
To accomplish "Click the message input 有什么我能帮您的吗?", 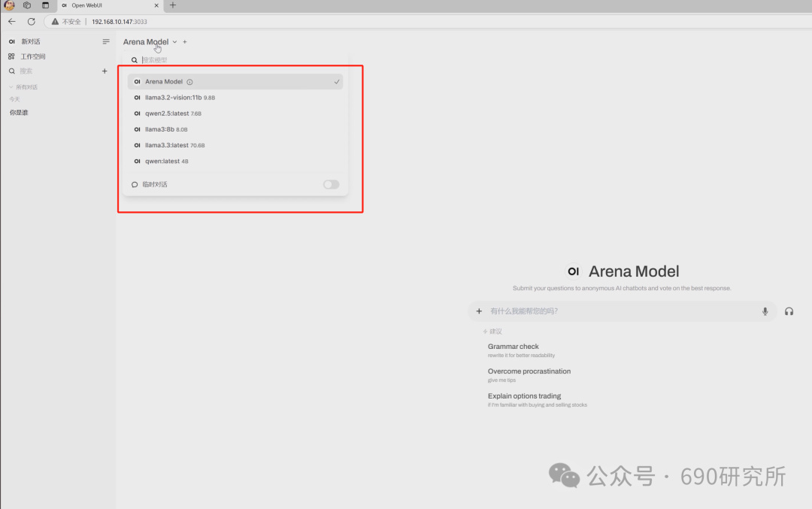I will point(524,311).
